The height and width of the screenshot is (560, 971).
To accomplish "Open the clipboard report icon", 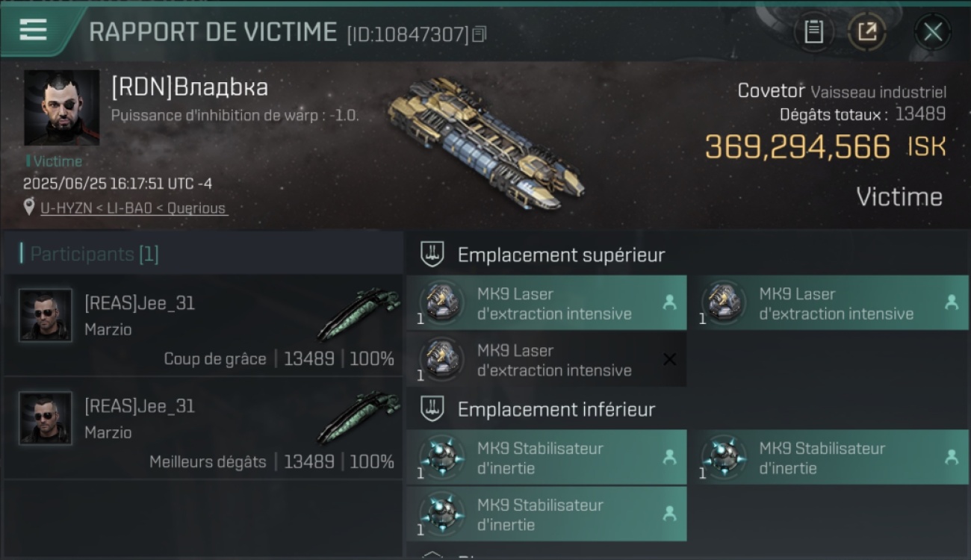I will pos(814,32).
